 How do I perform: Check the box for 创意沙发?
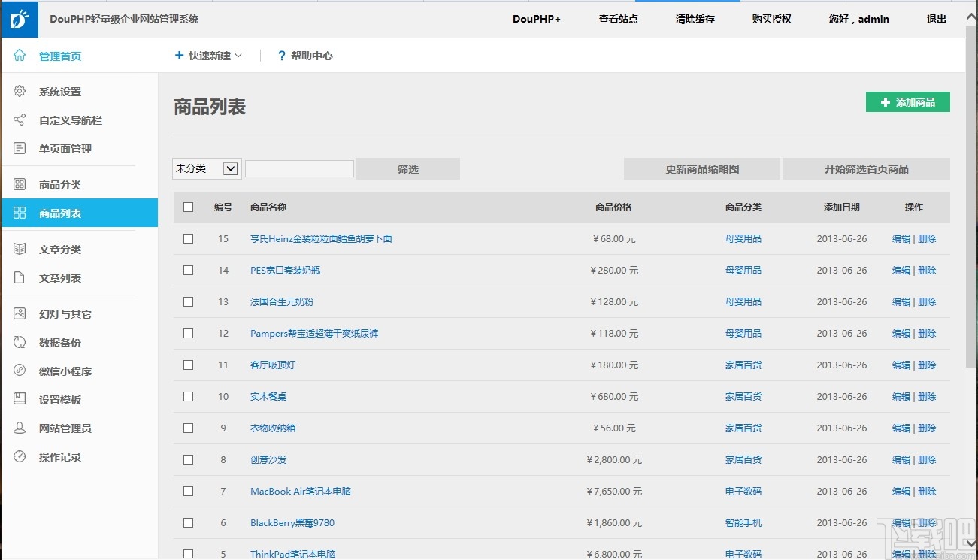(x=188, y=460)
